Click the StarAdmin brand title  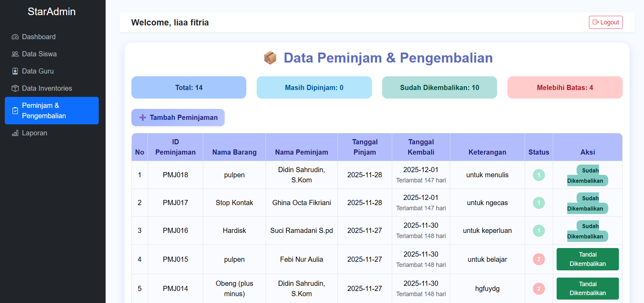point(52,11)
